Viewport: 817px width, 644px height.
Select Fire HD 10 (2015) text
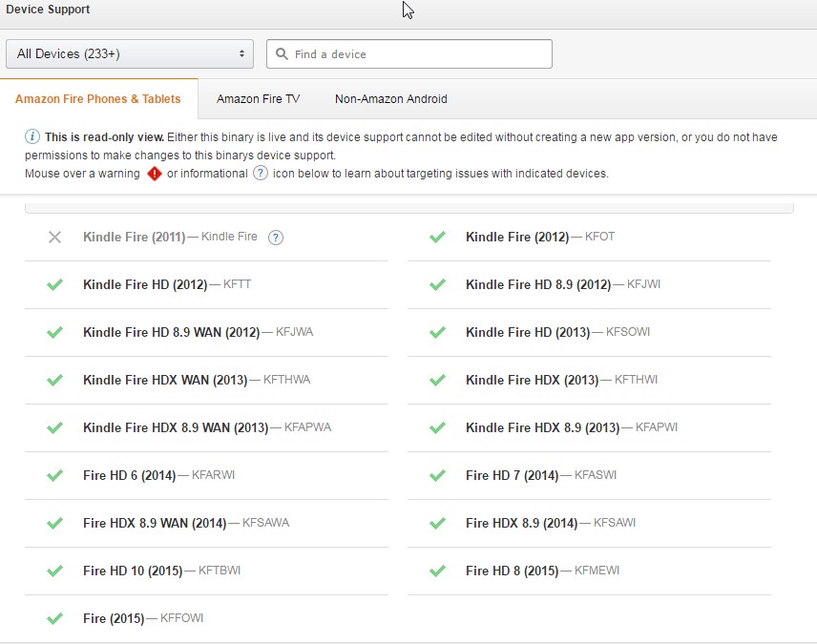pyautogui.click(x=133, y=571)
